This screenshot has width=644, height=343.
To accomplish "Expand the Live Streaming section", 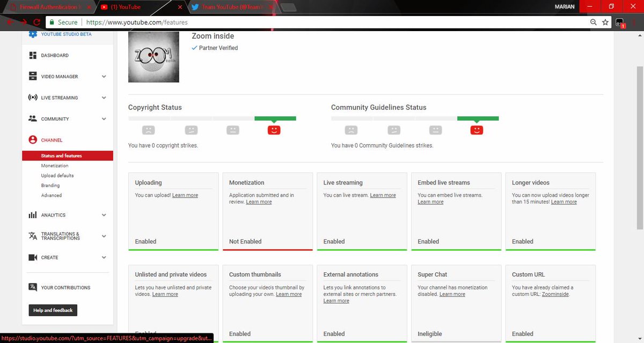I will click(104, 98).
